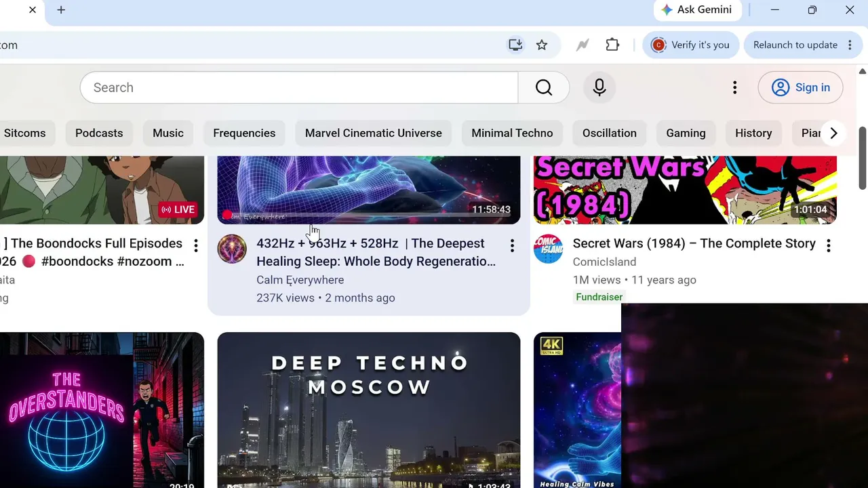This screenshot has height=488, width=868.
Task: Click the 237K views • 2 months ago text
Action: click(x=325, y=298)
